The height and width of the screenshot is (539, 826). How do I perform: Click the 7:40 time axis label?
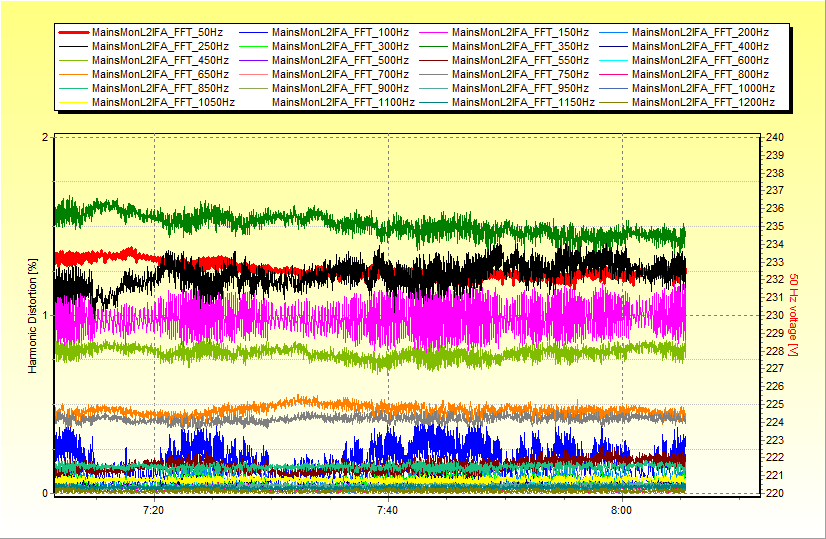tap(388, 510)
